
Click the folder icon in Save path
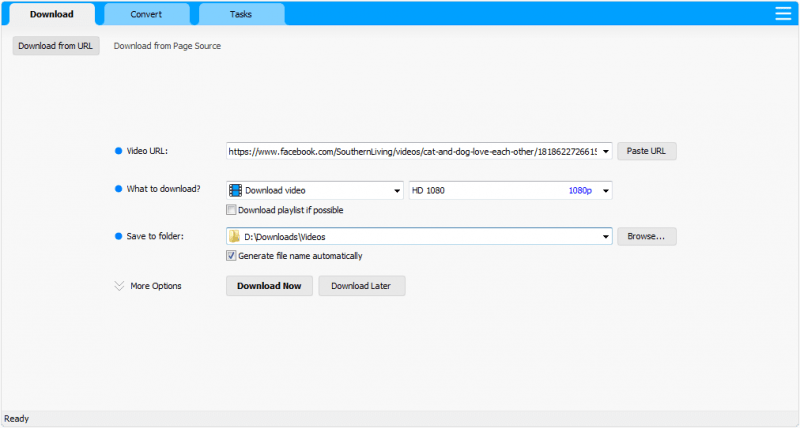235,237
